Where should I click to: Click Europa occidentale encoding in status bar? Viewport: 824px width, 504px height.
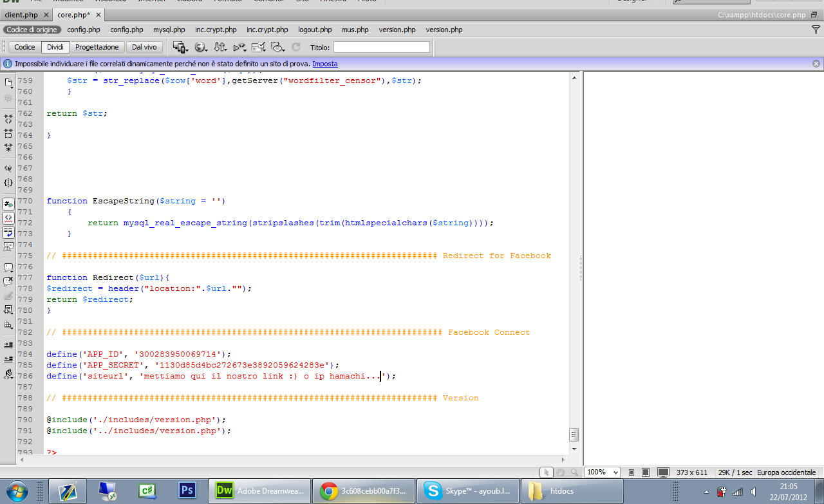[786, 472]
